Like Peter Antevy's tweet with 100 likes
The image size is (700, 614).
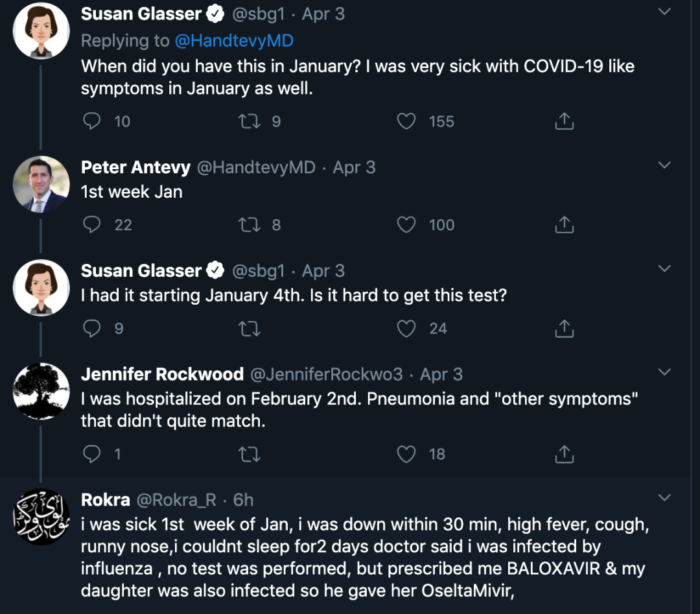406,225
